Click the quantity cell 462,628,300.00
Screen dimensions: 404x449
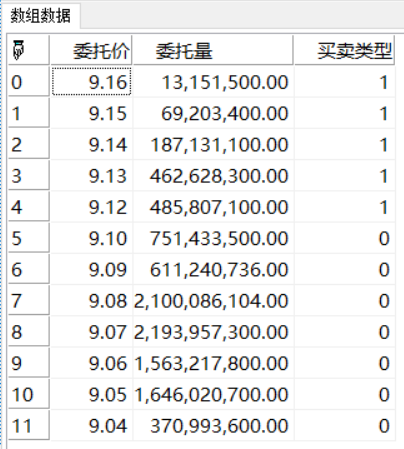[213, 176]
